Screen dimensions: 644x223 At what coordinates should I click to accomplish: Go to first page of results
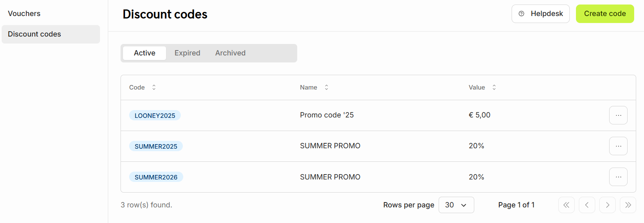(x=566, y=205)
